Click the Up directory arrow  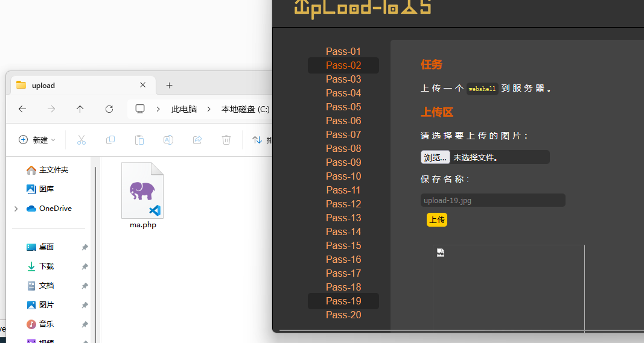click(80, 109)
